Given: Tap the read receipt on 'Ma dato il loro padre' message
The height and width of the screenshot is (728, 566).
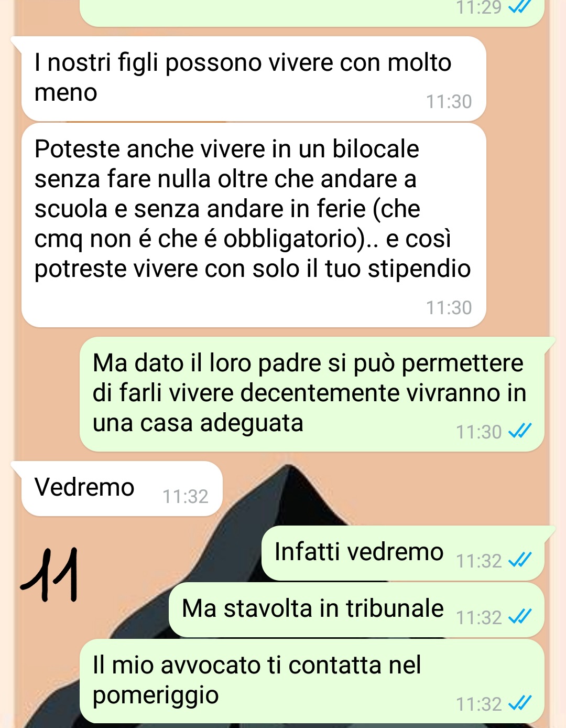Looking at the screenshot, I should coord(520,431).
